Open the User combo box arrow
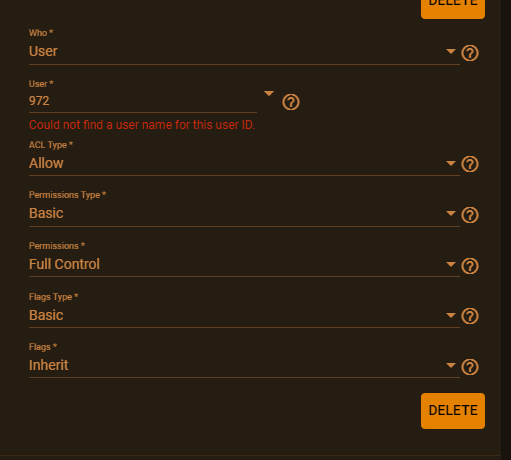 (269, 93)
